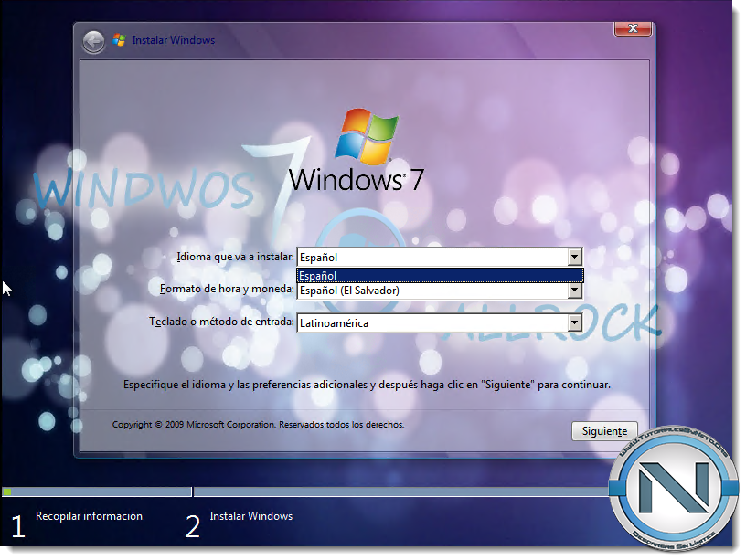
Task: Click the Microsoft copyright 2009 text
Action: point(258,425)
